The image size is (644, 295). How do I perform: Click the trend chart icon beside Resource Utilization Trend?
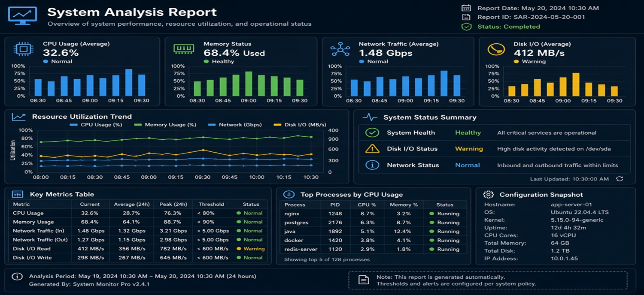pos(19,117)
